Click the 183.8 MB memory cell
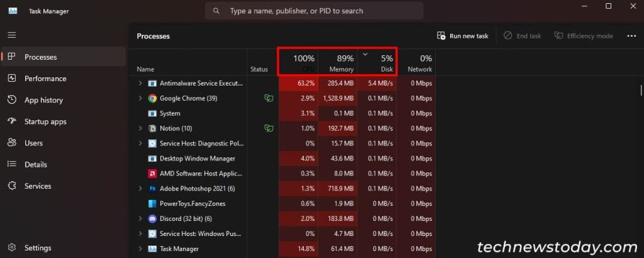644x258 pixels. tap(337, 218)
